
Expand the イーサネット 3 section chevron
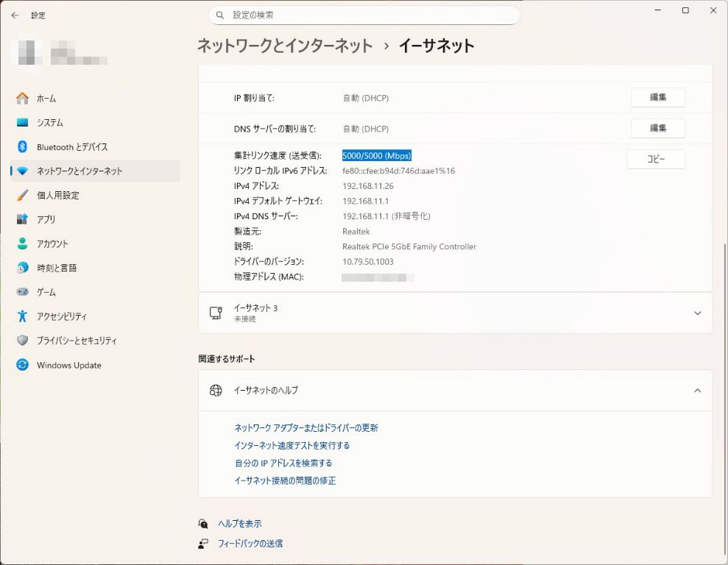697,313
